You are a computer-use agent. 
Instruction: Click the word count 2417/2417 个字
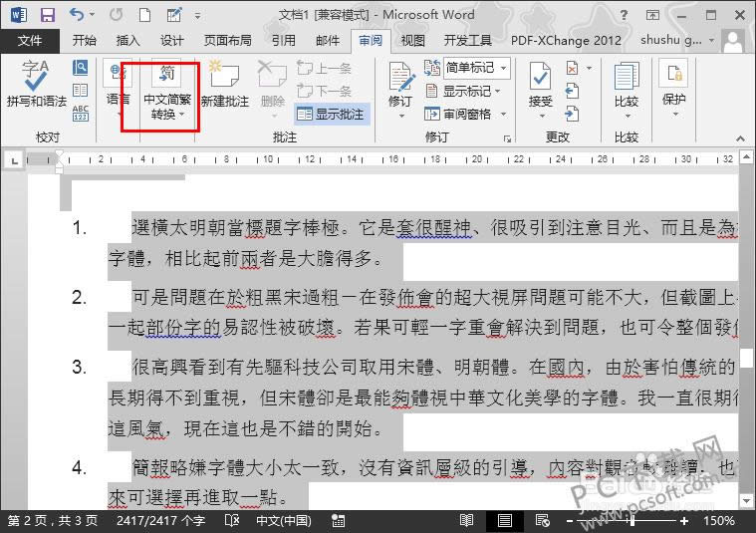pyautogui.click(x=161, y=521)
